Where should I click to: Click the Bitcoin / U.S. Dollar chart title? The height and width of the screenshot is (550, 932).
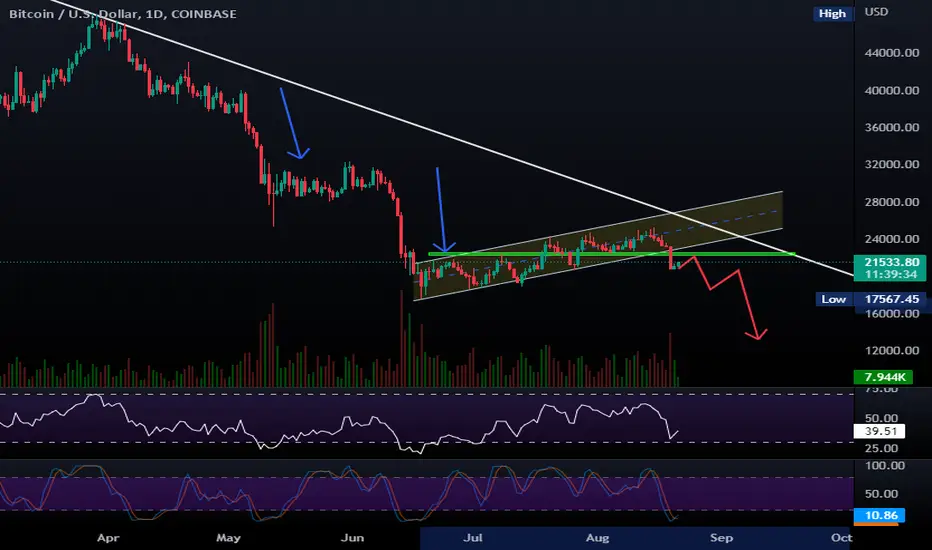pos(122,14)
